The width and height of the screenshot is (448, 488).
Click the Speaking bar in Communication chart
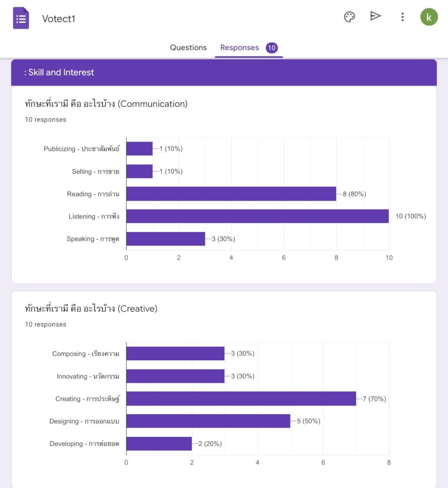[166, 239]
